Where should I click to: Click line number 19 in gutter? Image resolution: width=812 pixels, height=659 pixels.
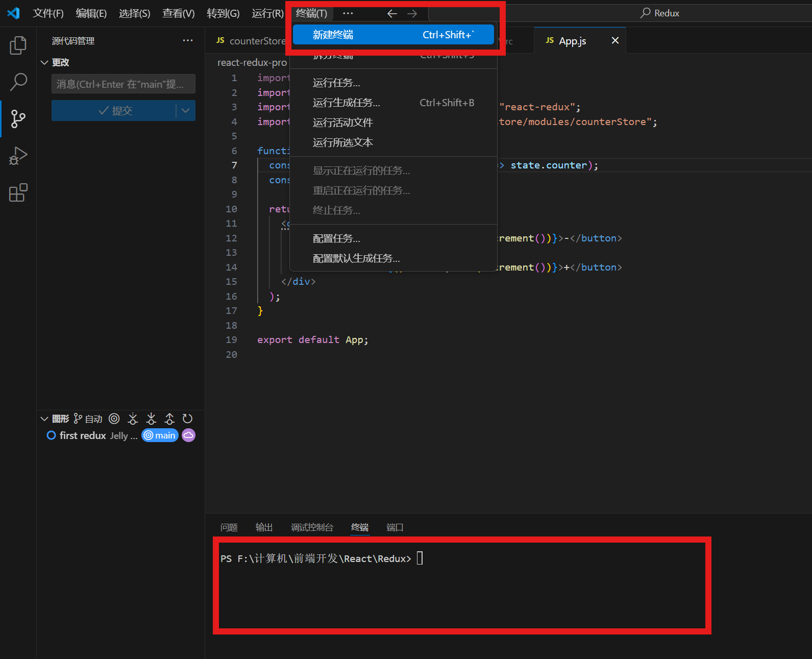(231, 339)
